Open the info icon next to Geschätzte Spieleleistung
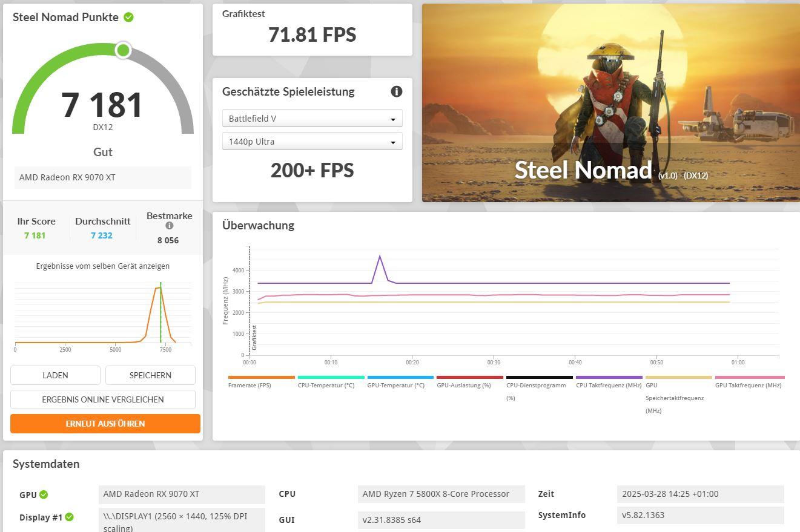Viewport: 800px width, 532px height. coord(397,91)
